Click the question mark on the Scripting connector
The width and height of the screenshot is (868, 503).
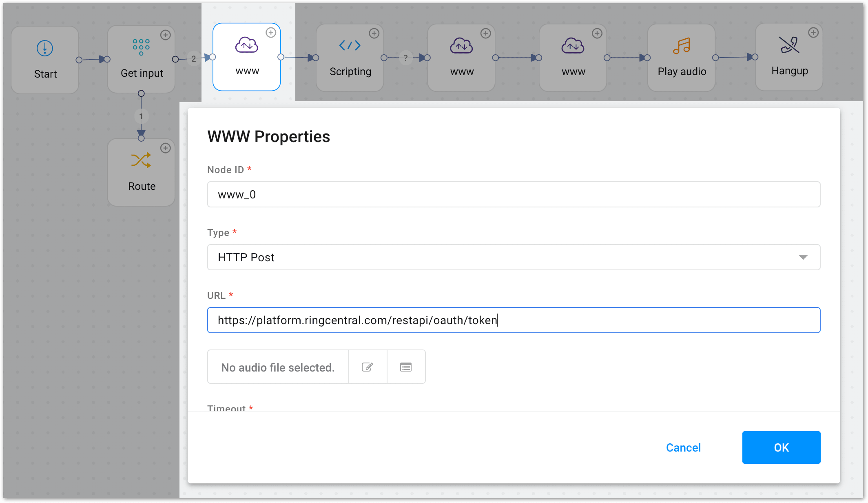tap(405, 58)
